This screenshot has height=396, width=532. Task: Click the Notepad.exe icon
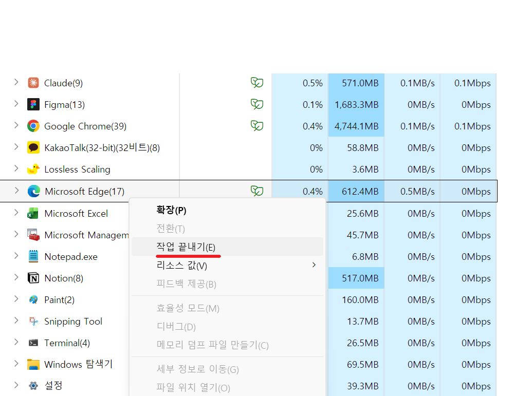[33, 256]
